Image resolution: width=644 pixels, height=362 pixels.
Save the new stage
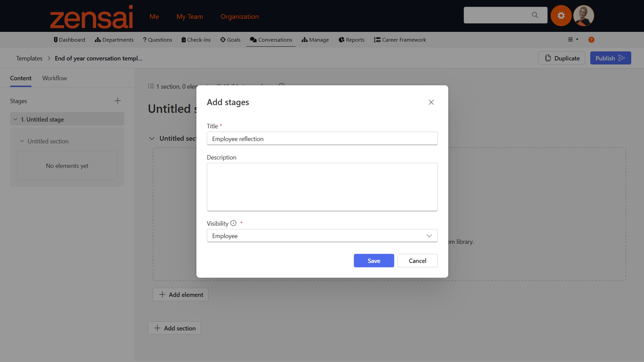(x=374, y=261)
